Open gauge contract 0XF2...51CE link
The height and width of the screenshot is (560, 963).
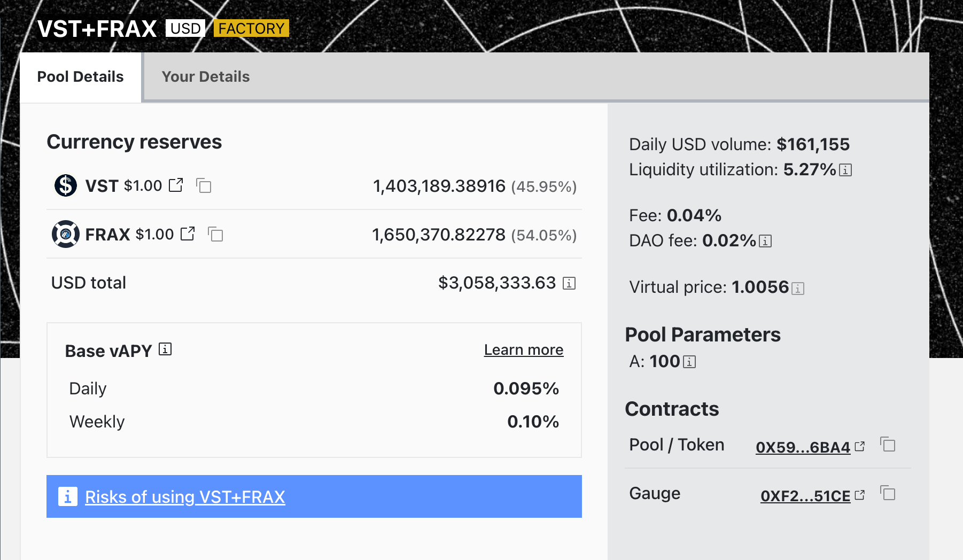805,496
